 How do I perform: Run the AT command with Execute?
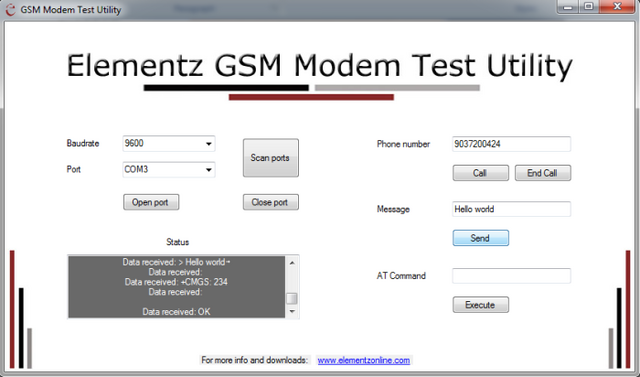click(x=480, y=305)
